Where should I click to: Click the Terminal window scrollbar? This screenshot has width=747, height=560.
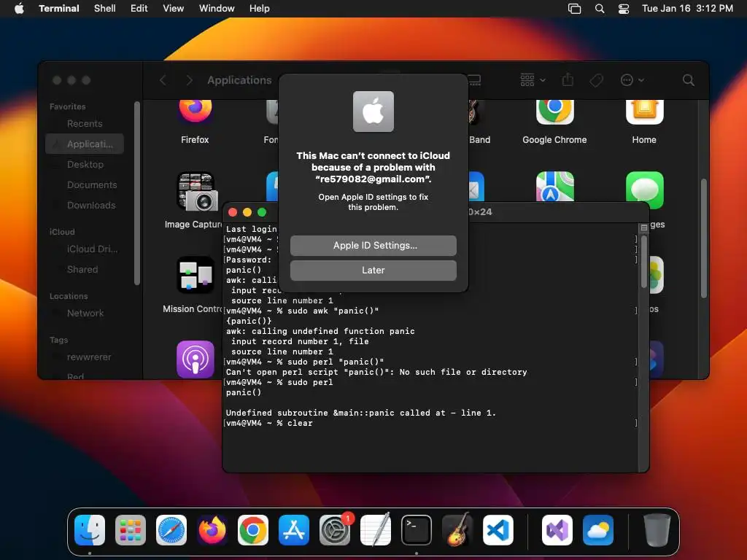pyautogui.click(x=643, y=262)
